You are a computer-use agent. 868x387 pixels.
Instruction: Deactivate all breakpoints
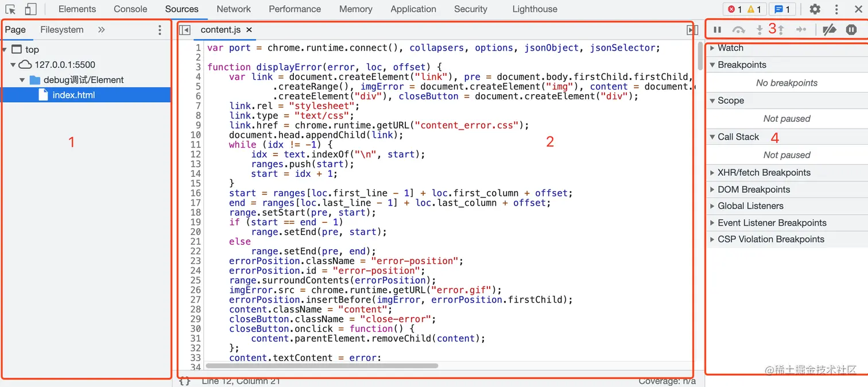pyautogui.click(x=829, y=30)
